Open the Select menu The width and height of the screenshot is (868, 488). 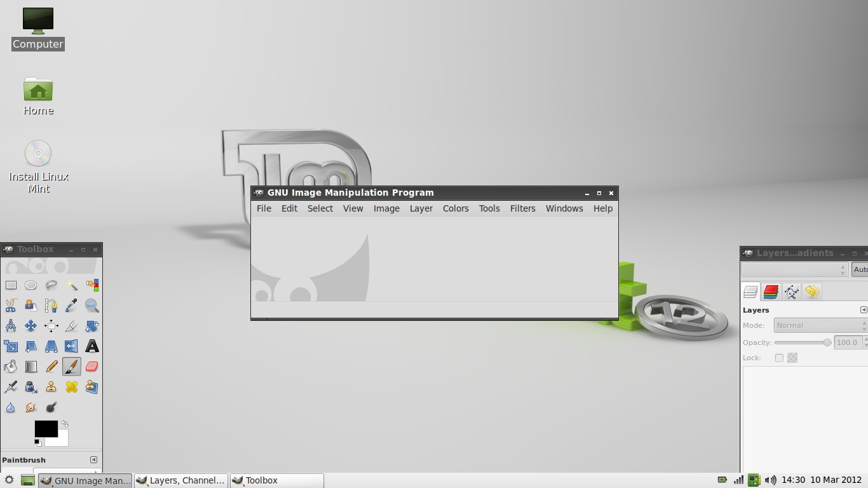pos(320,208)
